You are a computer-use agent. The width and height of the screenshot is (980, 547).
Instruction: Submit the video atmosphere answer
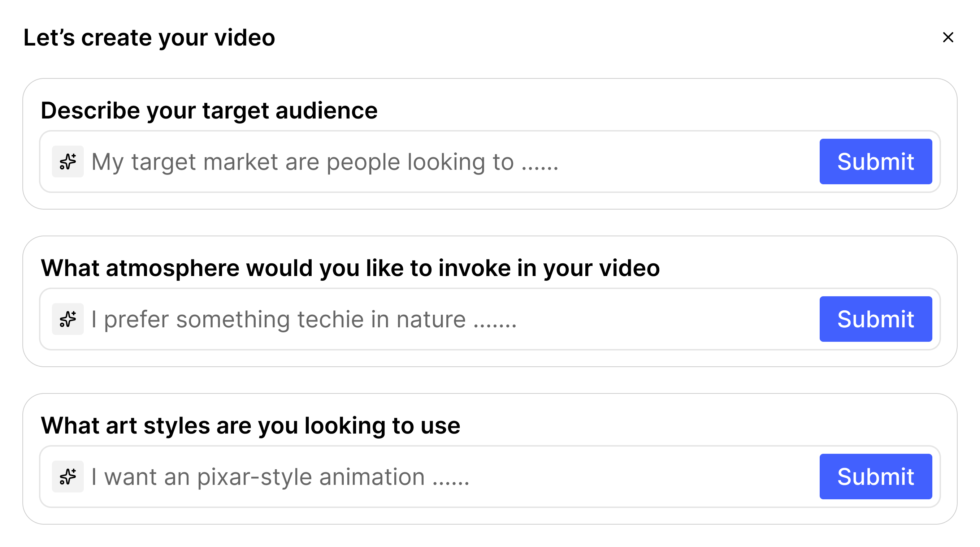point(875,319)
